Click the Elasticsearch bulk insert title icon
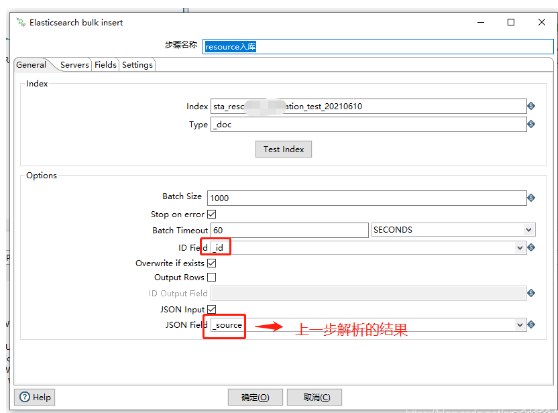Viewport: 558px width, 413px height. [21, 22]
